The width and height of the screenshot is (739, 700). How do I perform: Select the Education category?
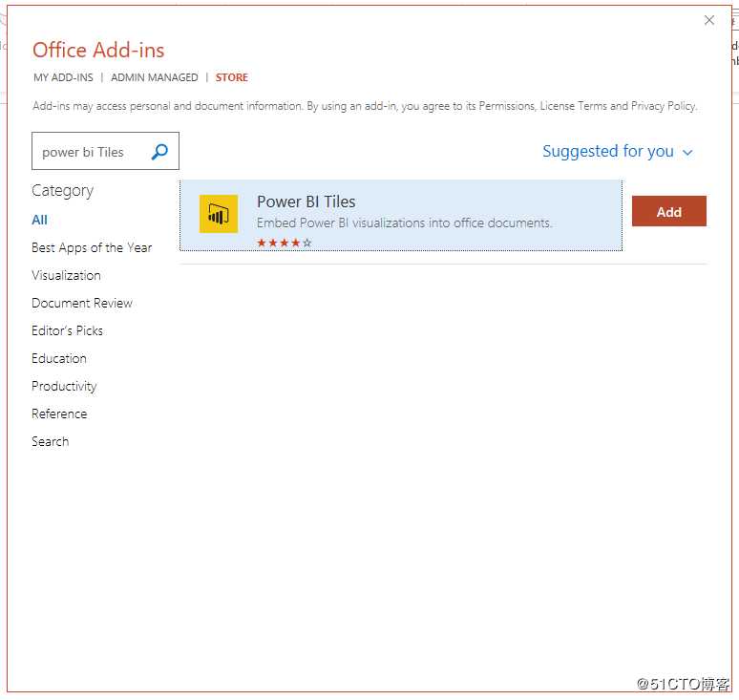(59, 359)
